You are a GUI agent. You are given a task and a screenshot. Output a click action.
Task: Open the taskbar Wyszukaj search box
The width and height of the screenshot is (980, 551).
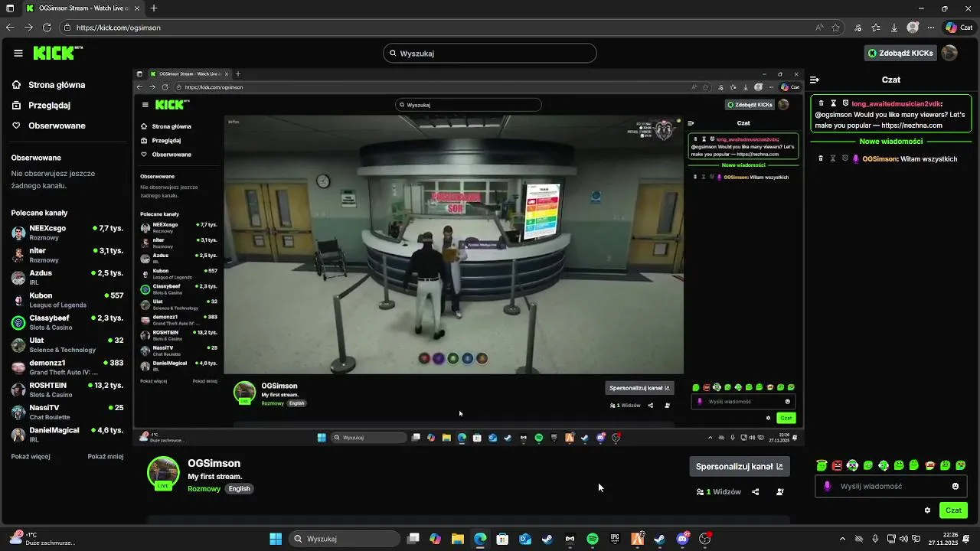(345, 539)
